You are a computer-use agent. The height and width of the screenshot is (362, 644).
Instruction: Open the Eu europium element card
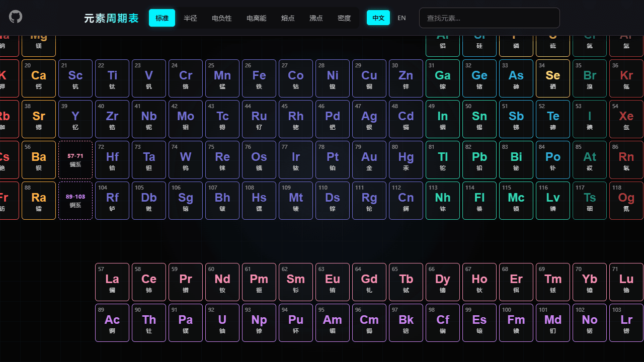pos(333,282)
